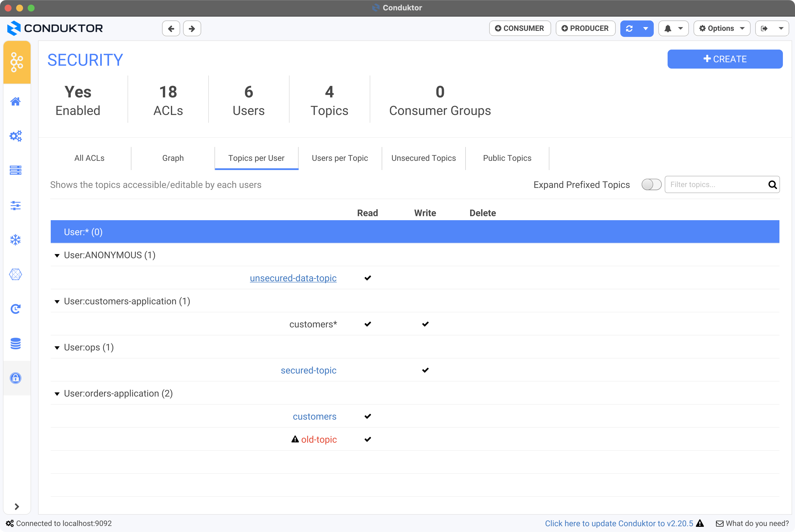Open the Public Topics tab
The width and height of the screenshot is (795, 532).
click(507, 158)
